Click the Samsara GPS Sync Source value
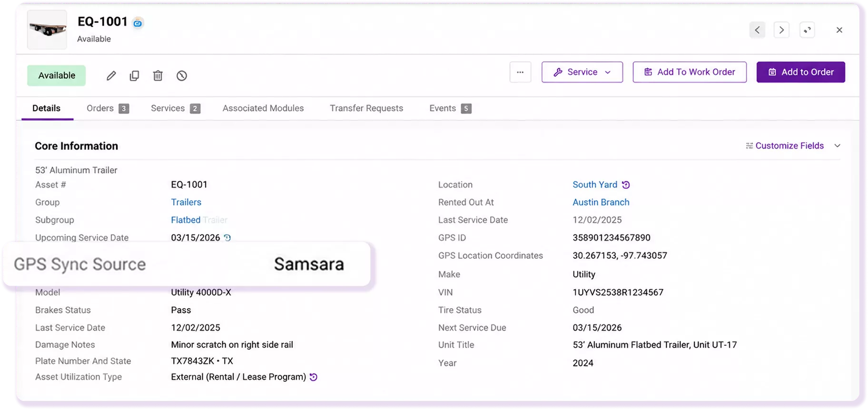The image size is (868, 410). click(309, 264)
